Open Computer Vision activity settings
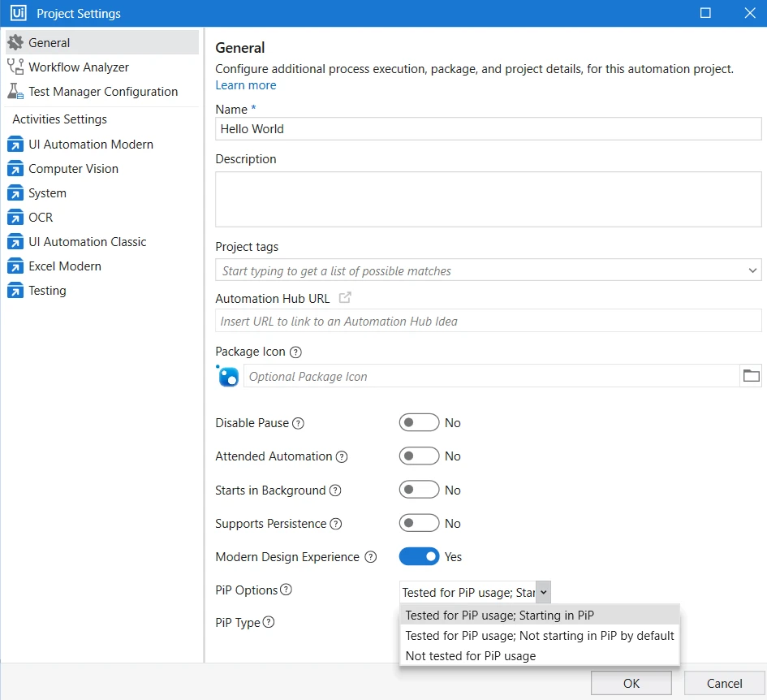 coord(102,169)
